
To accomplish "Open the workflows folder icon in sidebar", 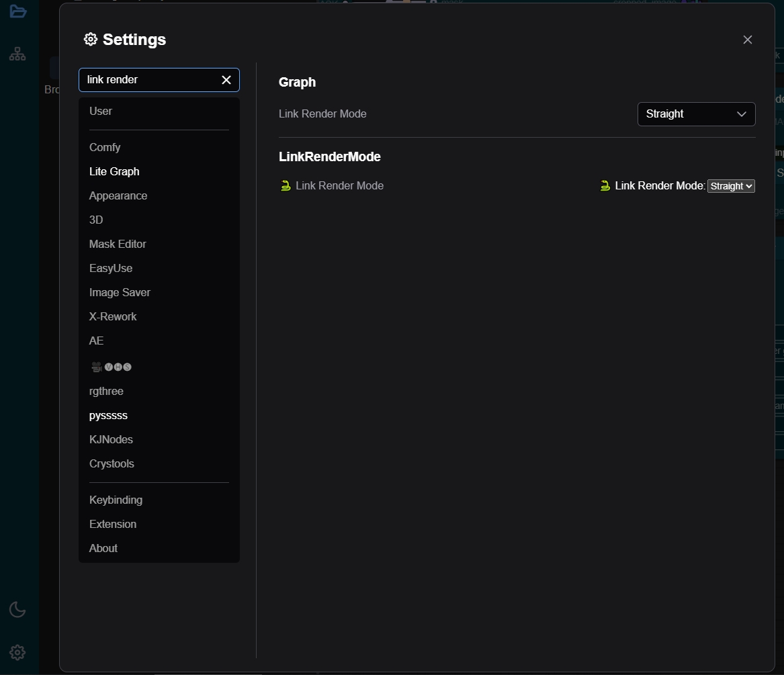I will (x=17, y=11).
